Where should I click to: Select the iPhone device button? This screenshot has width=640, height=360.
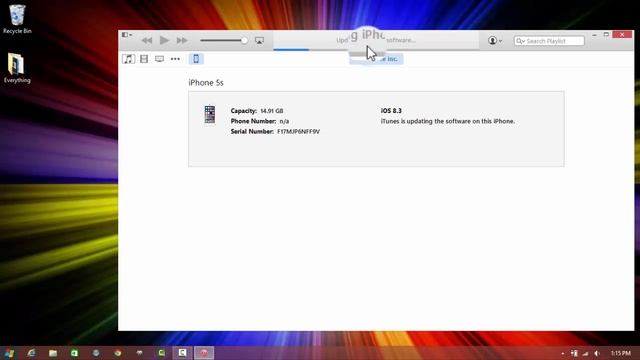[x=196, y=59]
